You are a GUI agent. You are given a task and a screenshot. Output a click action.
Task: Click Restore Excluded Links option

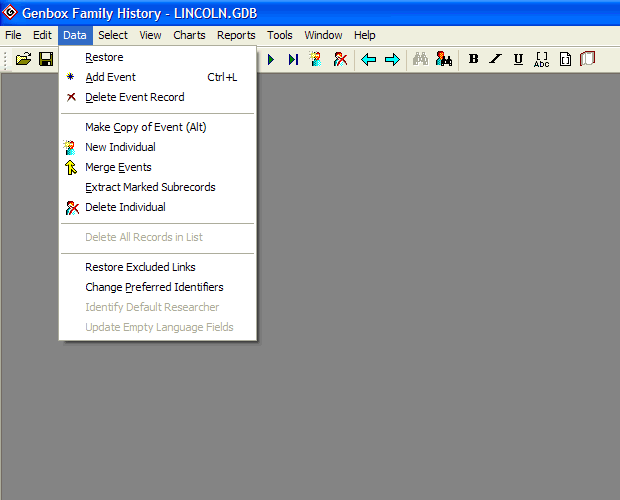click(x=140, y=267)
